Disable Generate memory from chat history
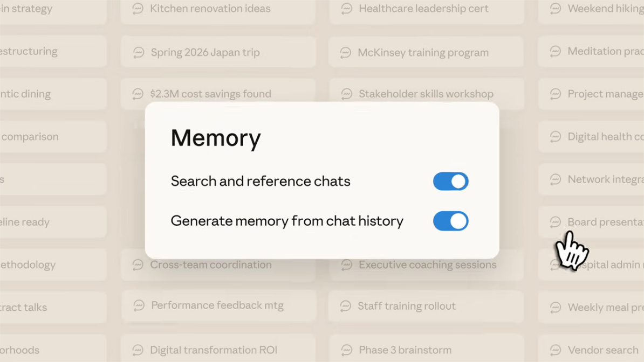Viewport: 644px width, 362px height. [450, 221]
